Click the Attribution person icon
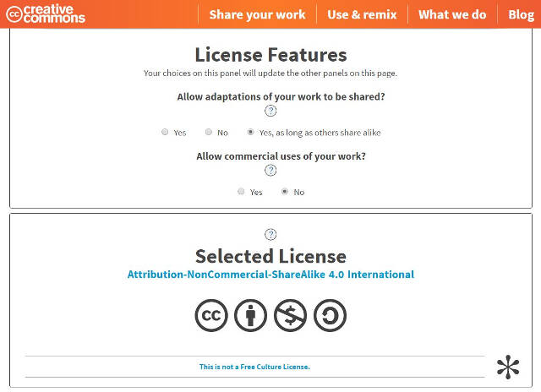This screenshot has width=541, height=392. (250, 315)
